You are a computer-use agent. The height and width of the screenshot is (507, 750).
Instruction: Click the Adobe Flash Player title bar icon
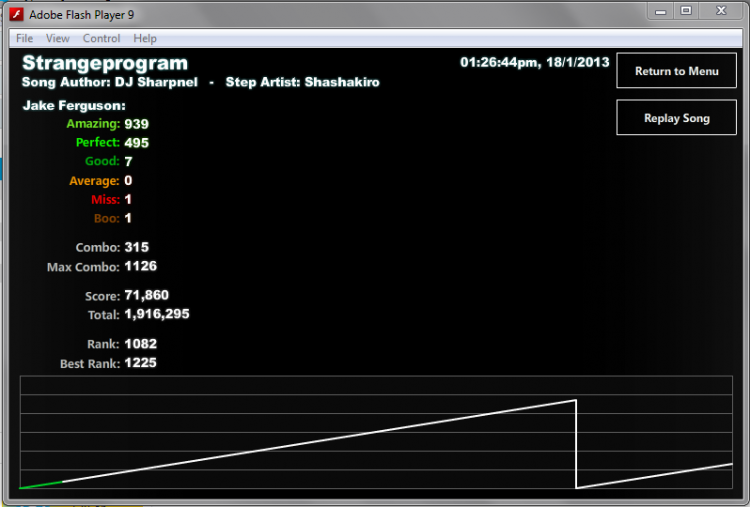coord(16,14)
